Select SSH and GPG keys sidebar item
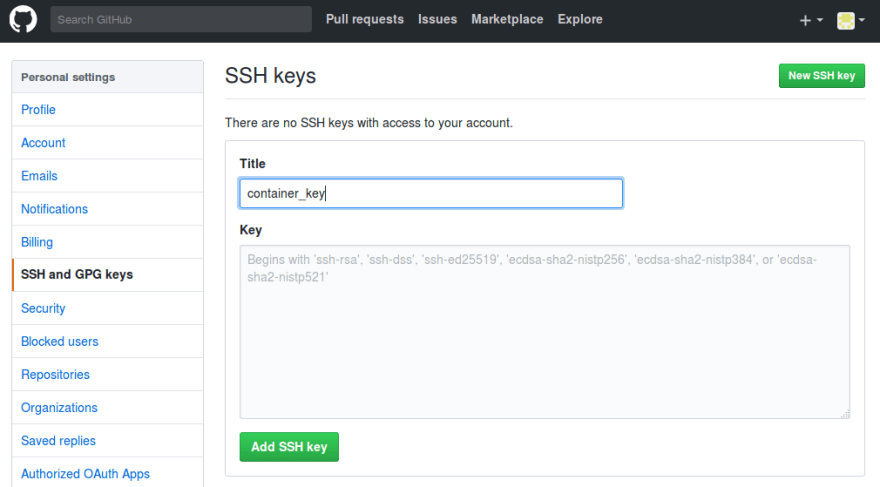 tap(108, 275)
